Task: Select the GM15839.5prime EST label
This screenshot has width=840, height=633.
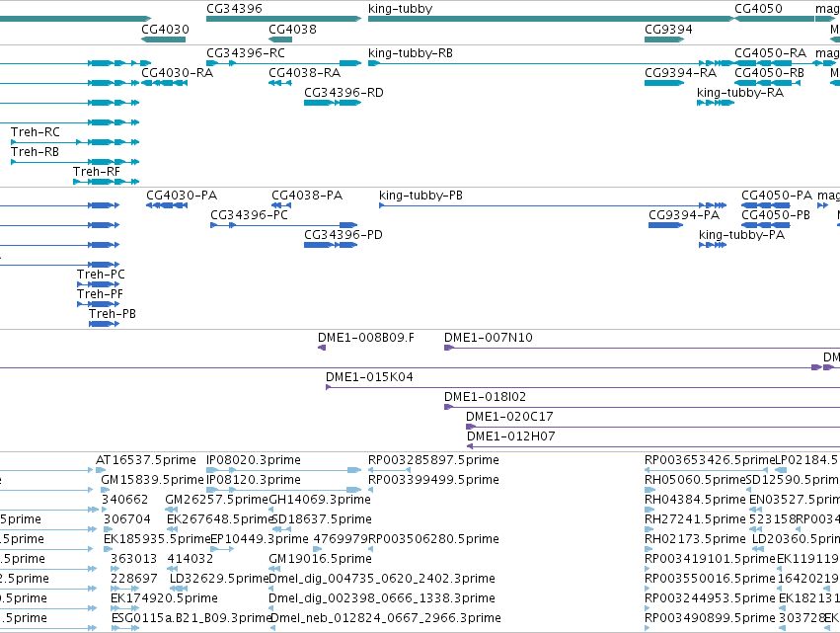Action: (152, 480)
